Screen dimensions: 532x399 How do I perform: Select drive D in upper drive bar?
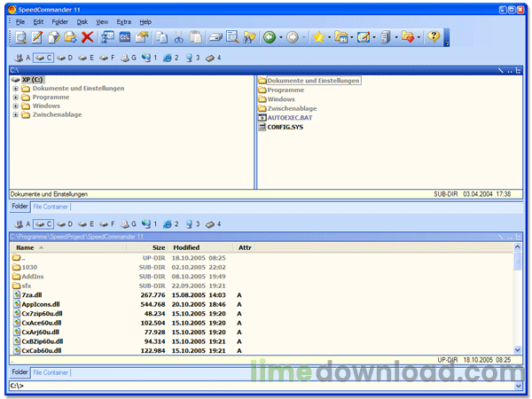tap(65, 58)
